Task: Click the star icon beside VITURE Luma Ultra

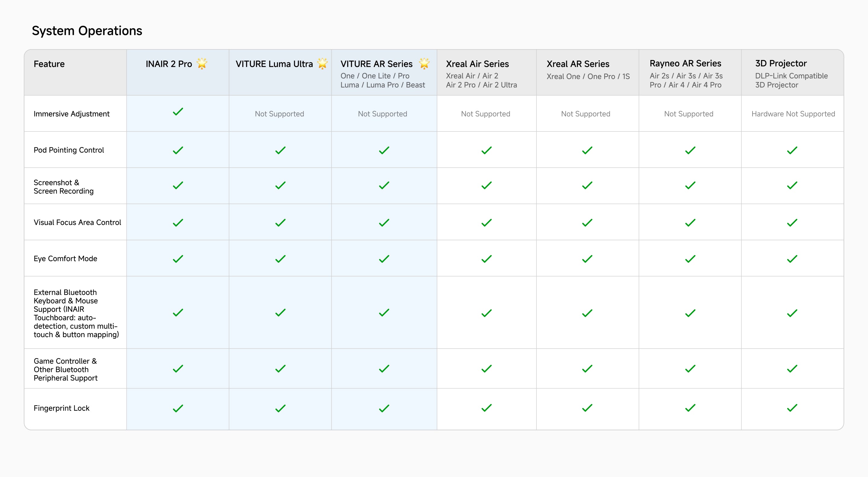Action: point(322,63)
